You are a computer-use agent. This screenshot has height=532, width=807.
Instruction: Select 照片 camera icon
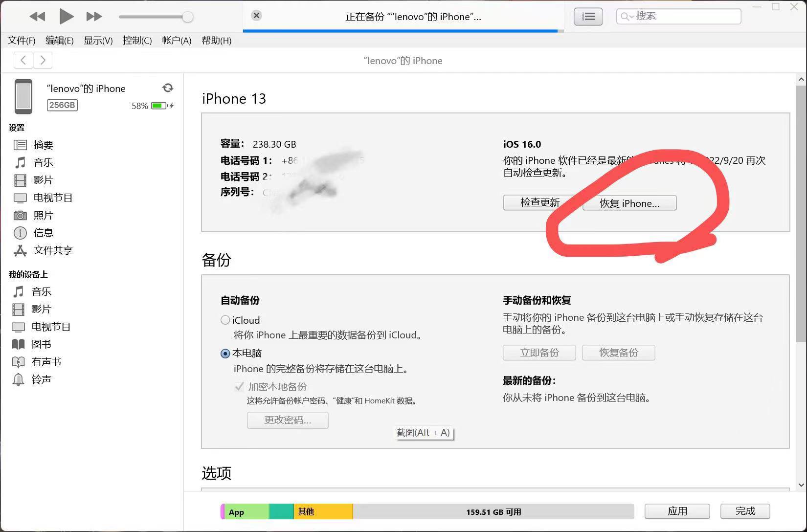pyautogui.click(x=20, y=215)
